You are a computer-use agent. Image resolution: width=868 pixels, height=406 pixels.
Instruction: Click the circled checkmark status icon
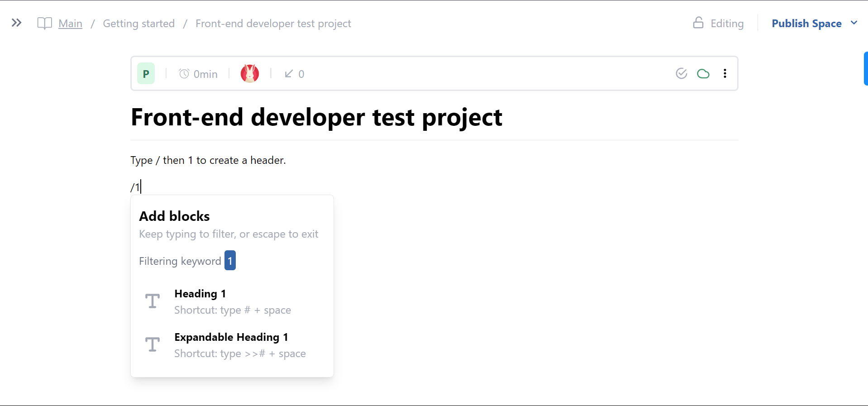682,73
